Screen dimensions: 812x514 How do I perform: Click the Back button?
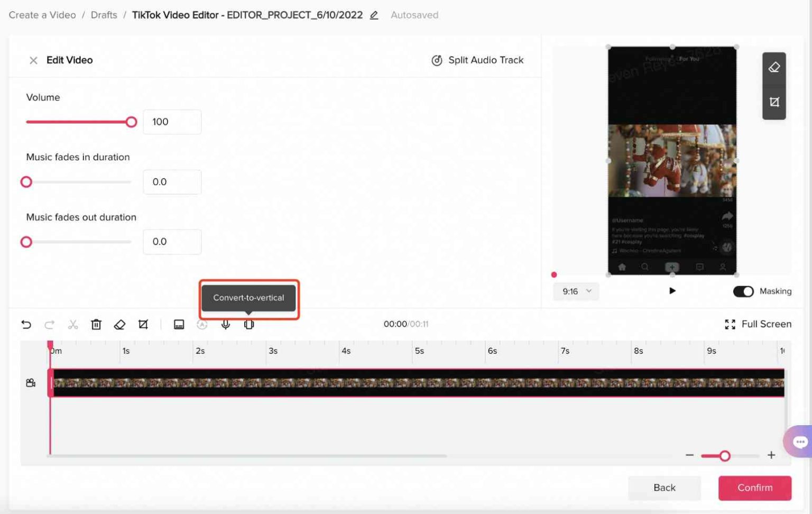pos(665,488)
